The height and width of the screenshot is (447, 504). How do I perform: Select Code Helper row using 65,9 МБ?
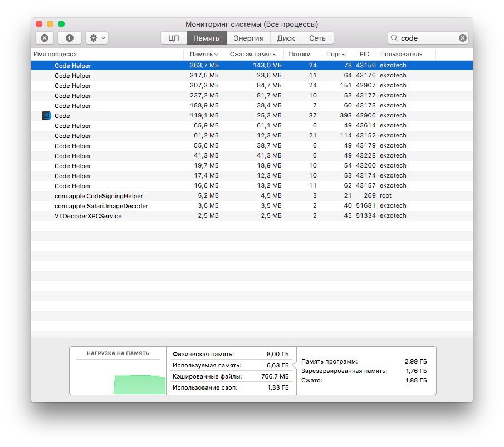[x=252, y=125]
